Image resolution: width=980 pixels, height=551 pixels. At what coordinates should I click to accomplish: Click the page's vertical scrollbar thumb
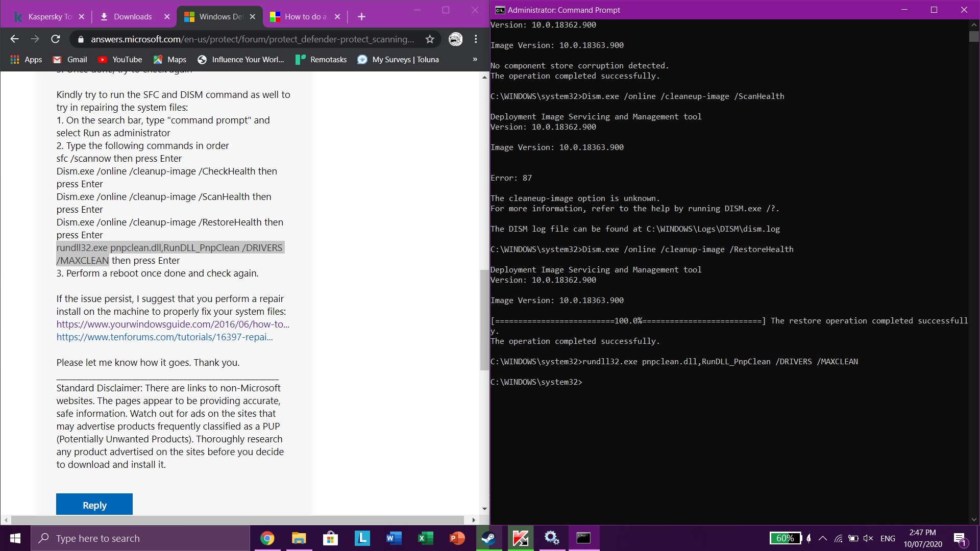(x=484, y=320)
